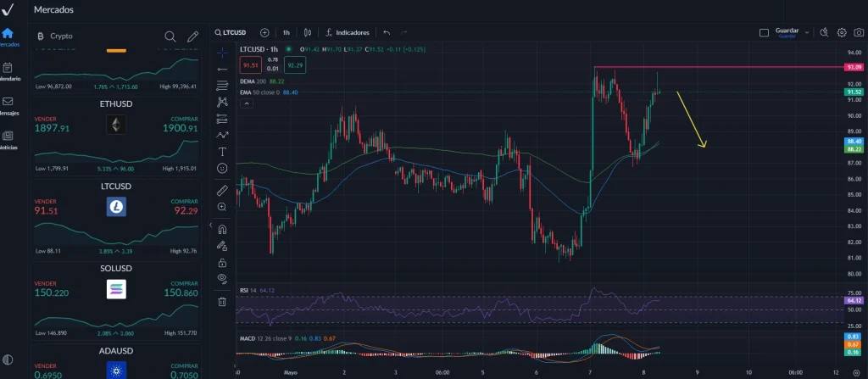
Task: Select the Ethereum coin icon
Action: coord(116,125)
